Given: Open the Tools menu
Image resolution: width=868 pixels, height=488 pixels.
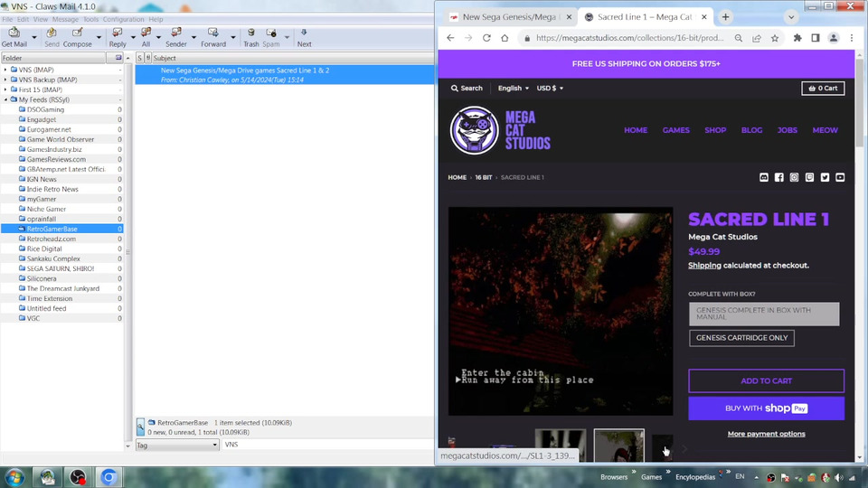Looking at the screenshot, I should tap(90, 19).
